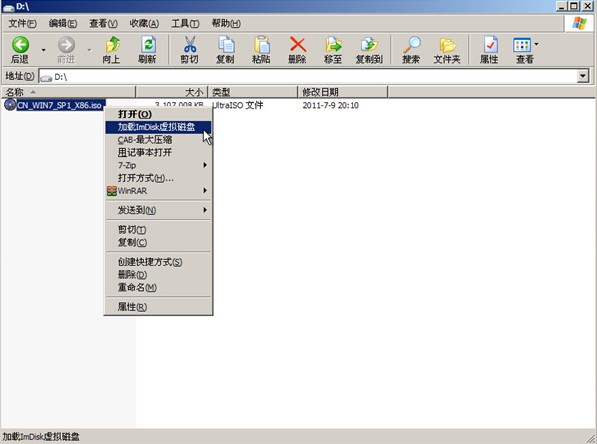Select 加载ImDisk虚拟磁盘 menu entry

(x=158, y=127)
